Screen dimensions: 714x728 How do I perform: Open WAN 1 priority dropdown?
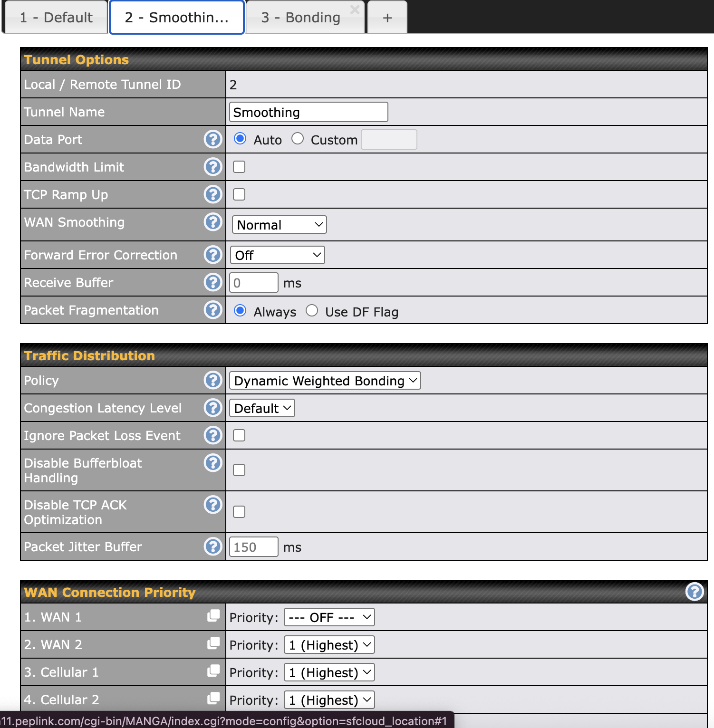coord(329,617)
